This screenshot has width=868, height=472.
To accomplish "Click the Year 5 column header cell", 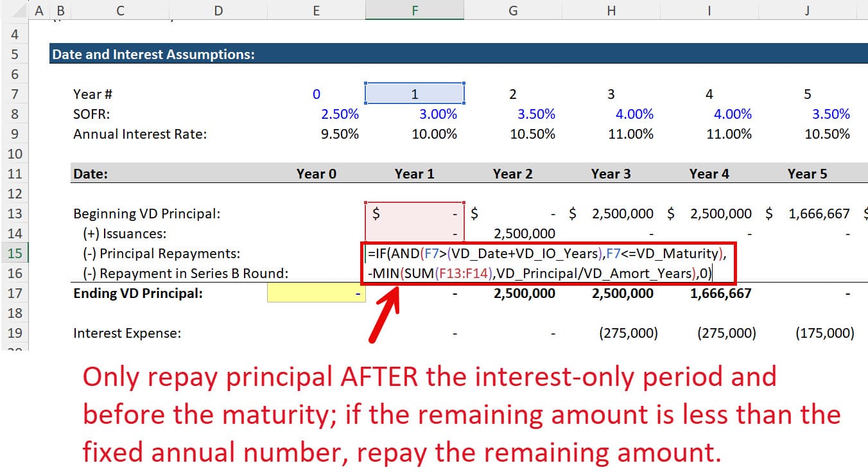I will tap(807, 173).
